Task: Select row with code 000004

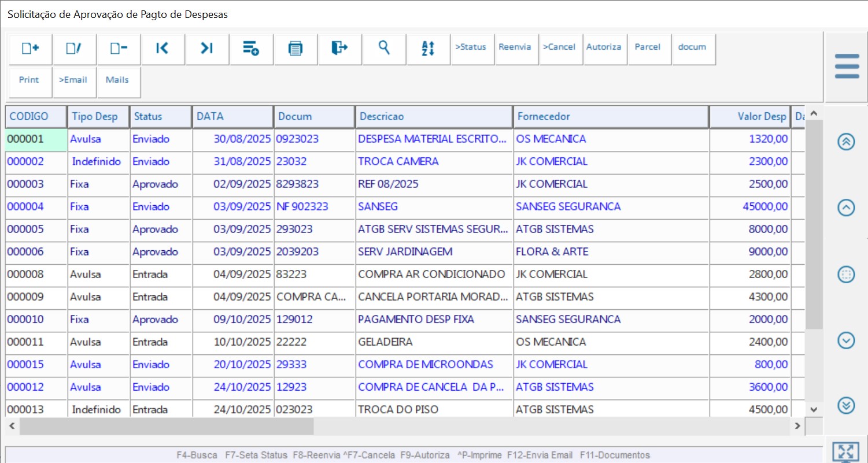Action: click(25, 207)
